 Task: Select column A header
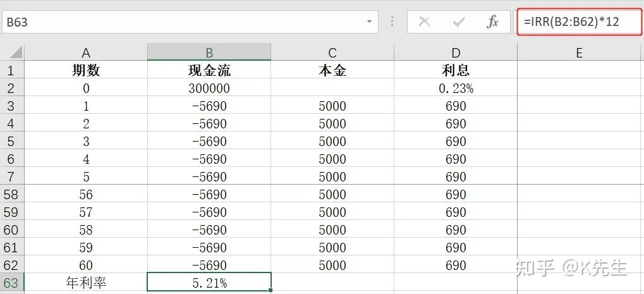click(x=86, y=52)
